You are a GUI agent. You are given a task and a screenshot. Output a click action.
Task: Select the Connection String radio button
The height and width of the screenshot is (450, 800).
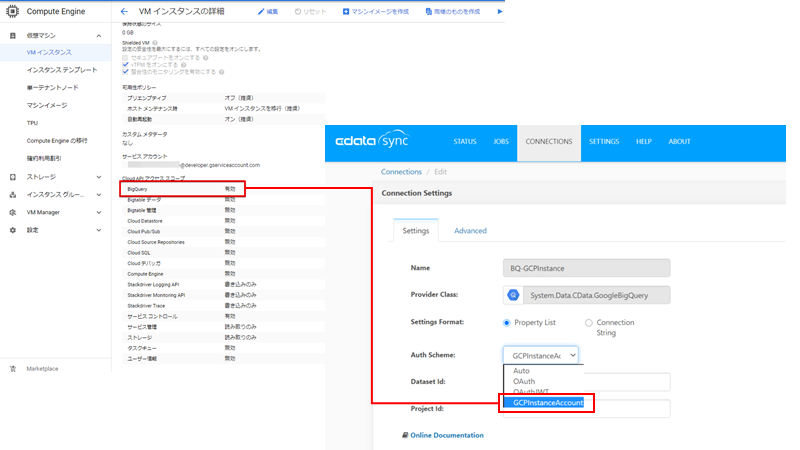point(588,323)
